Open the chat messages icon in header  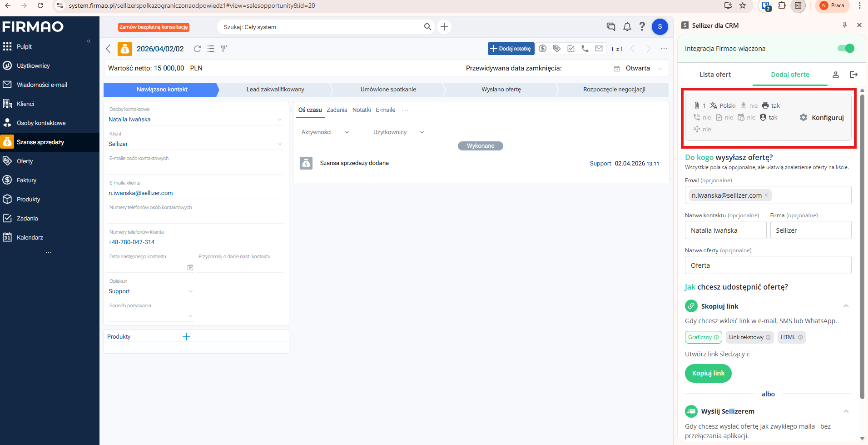point(611,27)
